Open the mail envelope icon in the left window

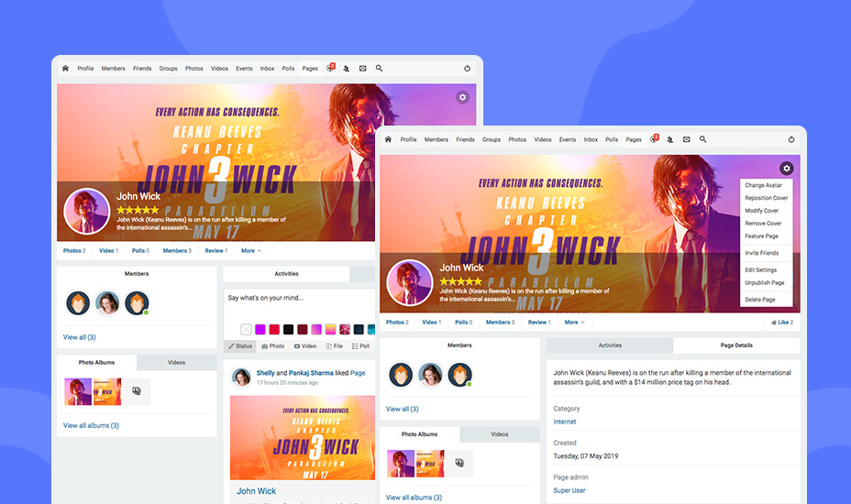tap(362, 69)
